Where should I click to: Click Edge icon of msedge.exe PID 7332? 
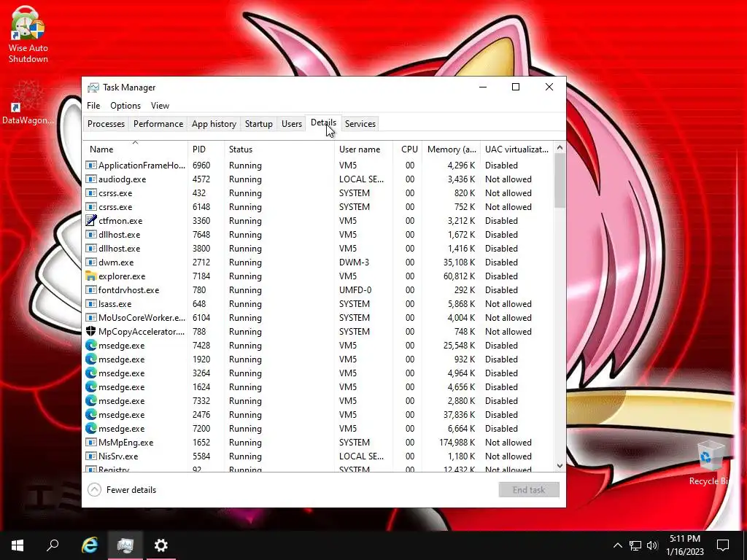(90, 400)
